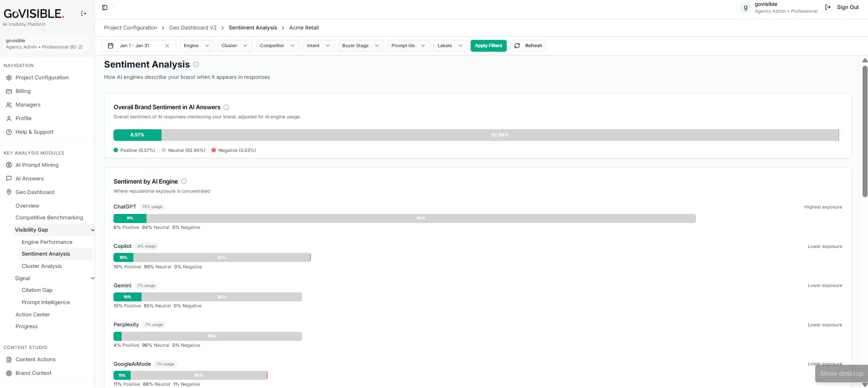This screenshot has width=868, height=388.
Task: Click the AI Prompt Mining globe icon
Action: [9, 165]
